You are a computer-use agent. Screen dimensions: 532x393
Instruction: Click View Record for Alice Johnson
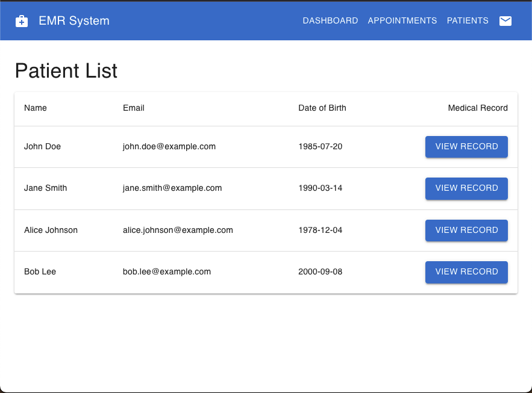[466, 231]
